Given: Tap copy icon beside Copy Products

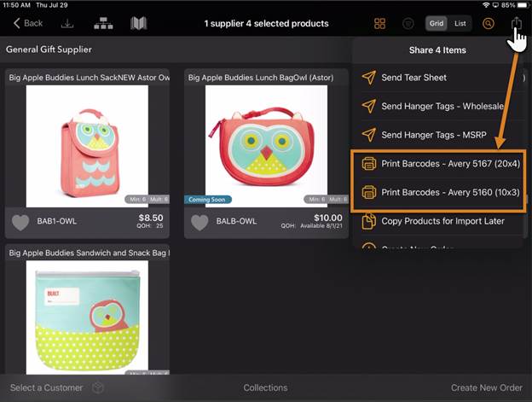Looking at the screenshot, I should click(369, 221).
